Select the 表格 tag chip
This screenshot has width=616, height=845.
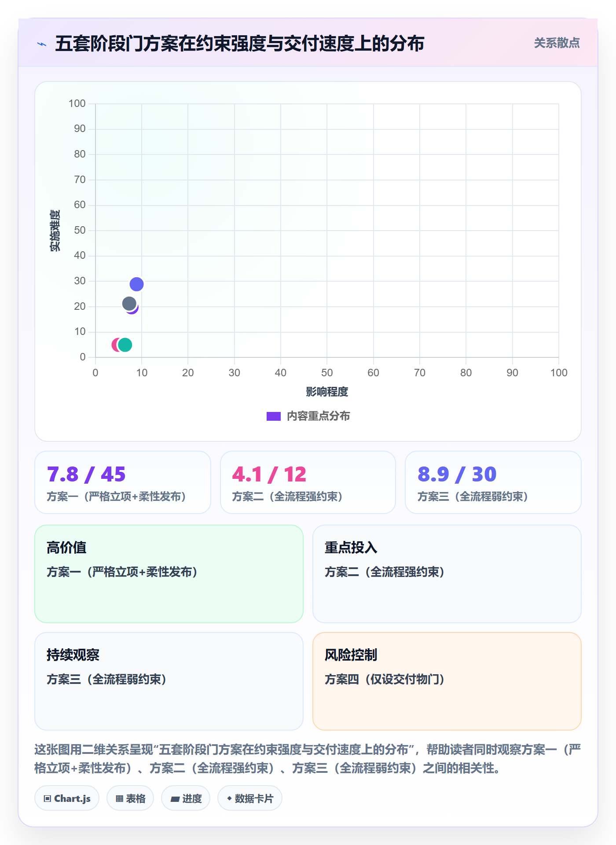tap(130, 798)
